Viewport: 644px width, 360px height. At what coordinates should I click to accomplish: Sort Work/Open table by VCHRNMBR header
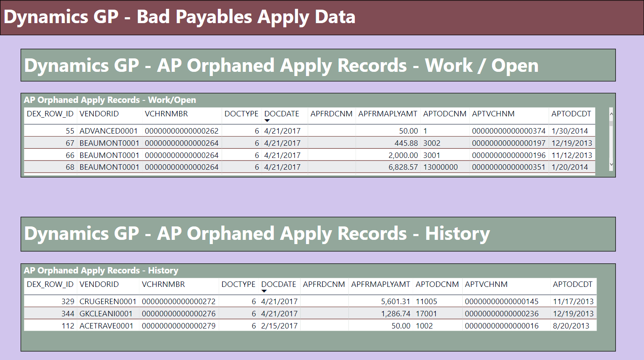[166, 114]
